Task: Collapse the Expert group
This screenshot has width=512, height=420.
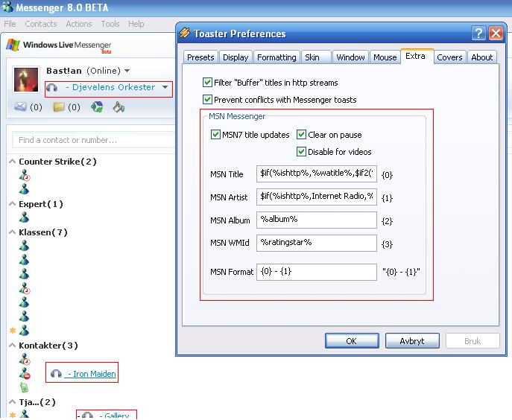Action: (13, 204)
